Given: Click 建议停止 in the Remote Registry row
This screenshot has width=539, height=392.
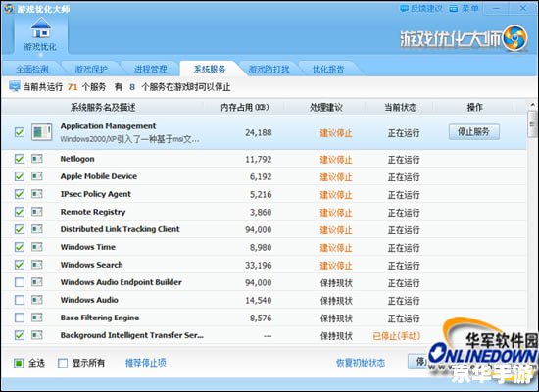Looking at the screenshot, I should tap(336, 213).
